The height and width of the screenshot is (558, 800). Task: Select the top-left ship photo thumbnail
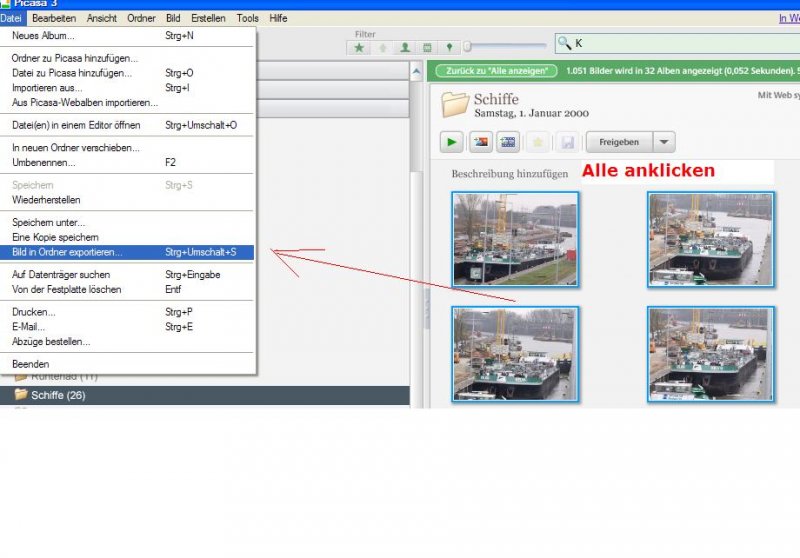(x=514, y=240)
